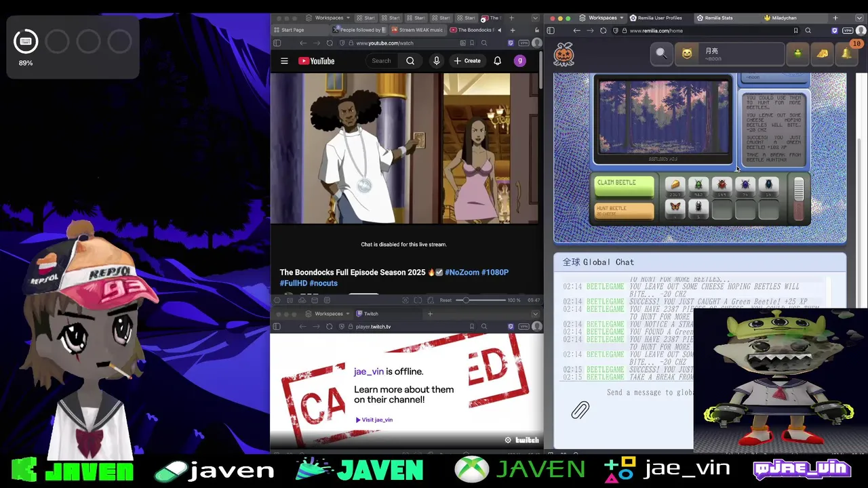Toggle VPN in Twitch browser window
Viewport: 868px width, 488px height.
click(524, 327)
